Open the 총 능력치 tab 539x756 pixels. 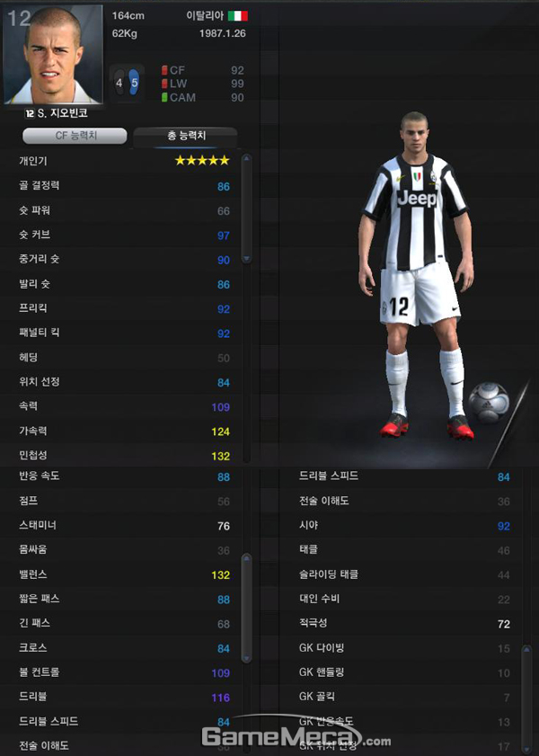pos(186,136)
